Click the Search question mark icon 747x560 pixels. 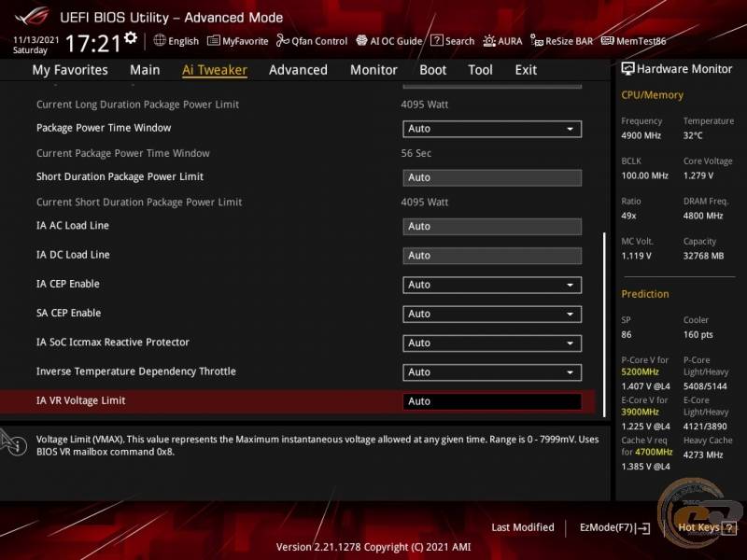coord(436,40)
